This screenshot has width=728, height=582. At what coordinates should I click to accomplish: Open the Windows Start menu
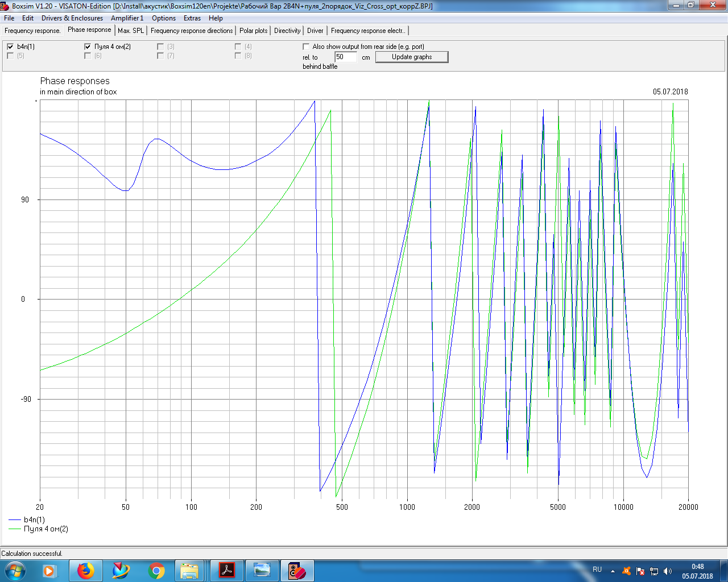click(x=15, y=570)
